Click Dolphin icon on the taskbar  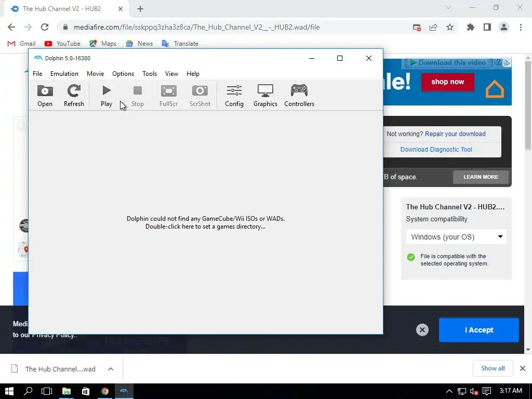point(124,391)
